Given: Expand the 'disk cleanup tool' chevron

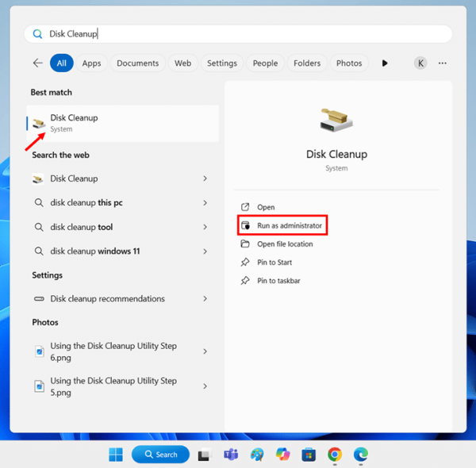Looking at the screenshot, I should point(205,227).
